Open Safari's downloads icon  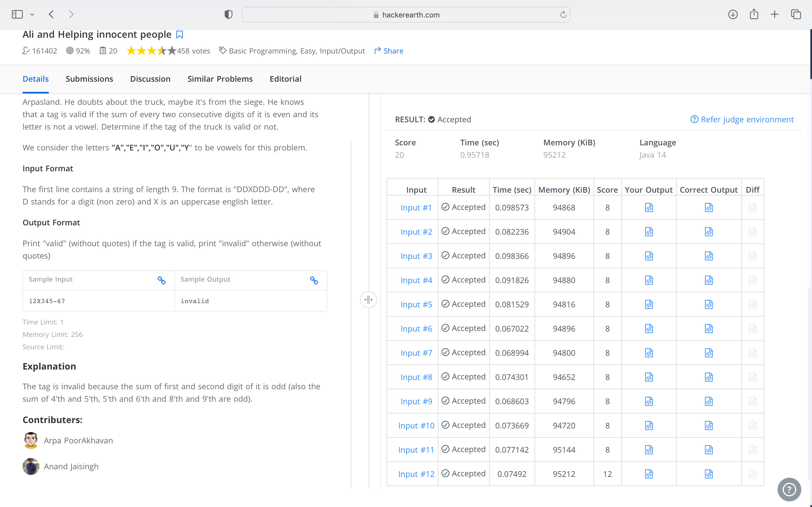pyautogui.click(x=732, y=14)
